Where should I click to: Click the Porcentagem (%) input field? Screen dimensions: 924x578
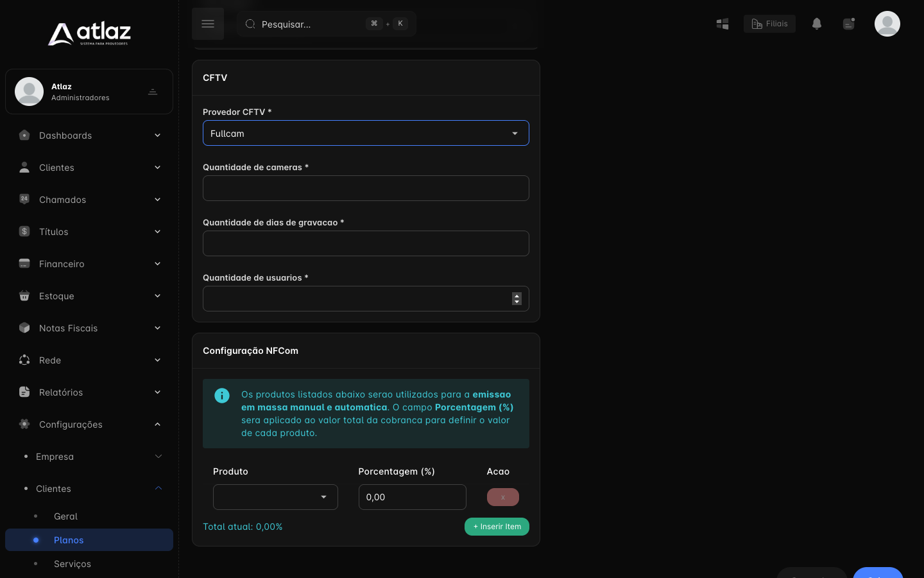412,497
